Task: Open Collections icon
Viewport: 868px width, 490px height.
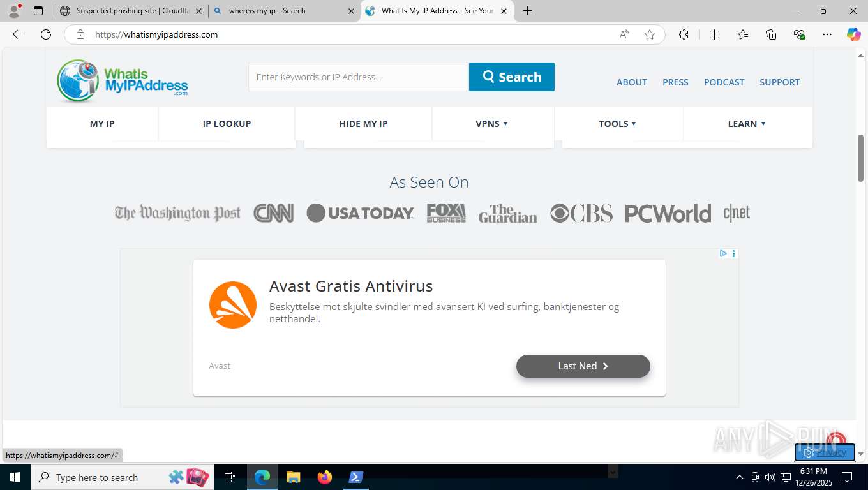Action: pyautogui.click(x=771, y=34)
